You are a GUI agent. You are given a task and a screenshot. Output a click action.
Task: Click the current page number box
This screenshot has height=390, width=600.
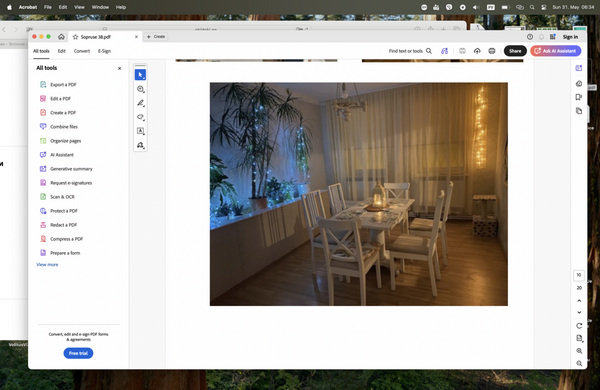coord(579,275)
